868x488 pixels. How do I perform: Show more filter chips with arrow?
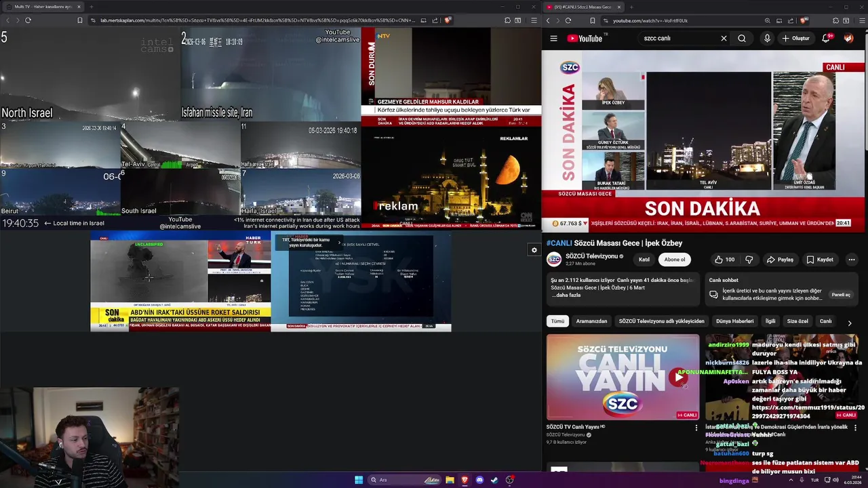[850, 323]
